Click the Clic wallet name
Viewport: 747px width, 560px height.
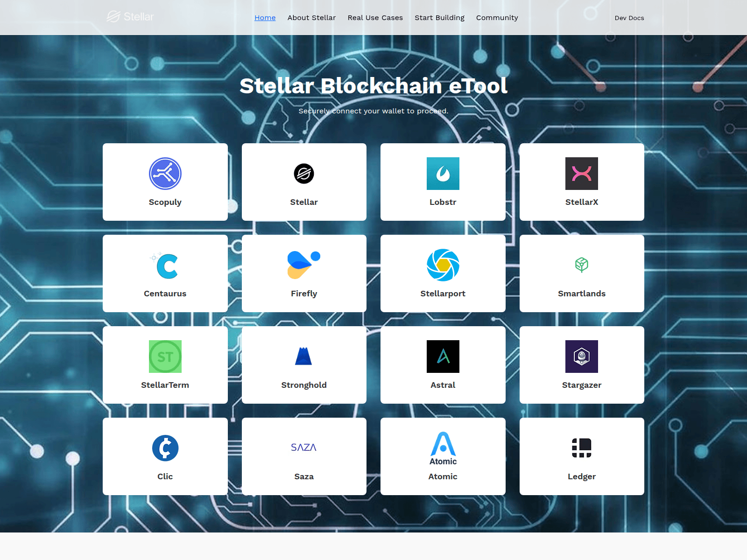(165, 476)
